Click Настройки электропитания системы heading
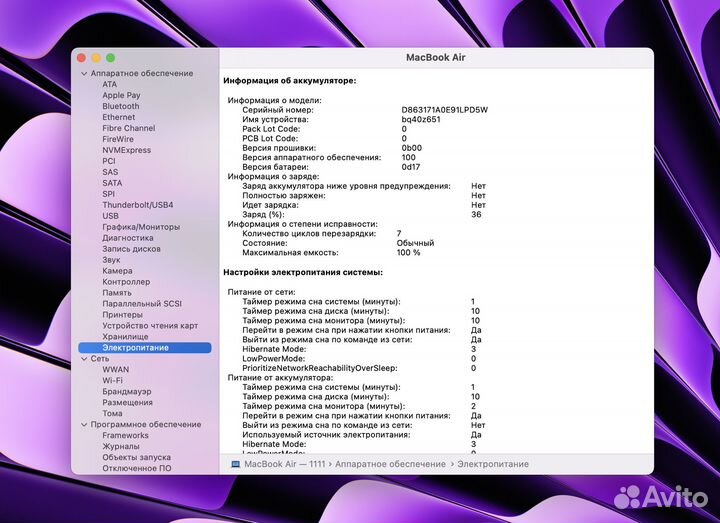Viewport: 720px width, 523px height. tap(303, 272)
